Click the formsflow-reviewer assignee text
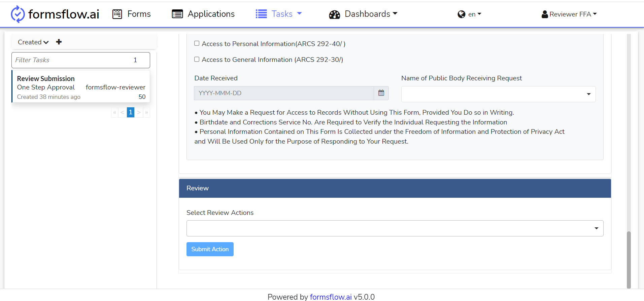644x301 pixels. coord(115,87)
